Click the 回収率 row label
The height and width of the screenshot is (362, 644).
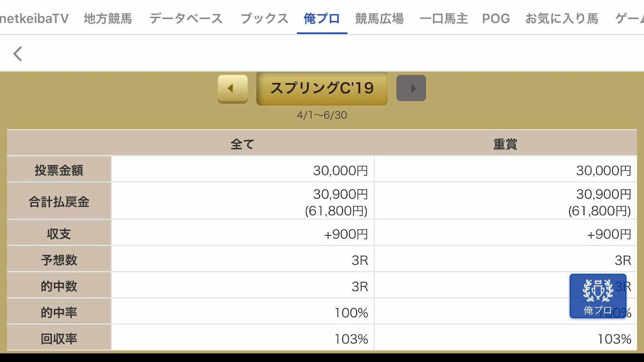(59, 339)
